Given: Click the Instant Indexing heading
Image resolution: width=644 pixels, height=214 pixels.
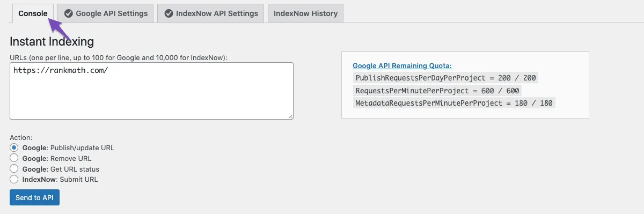Looking at the screenshot, I should (x=52, y=41).
